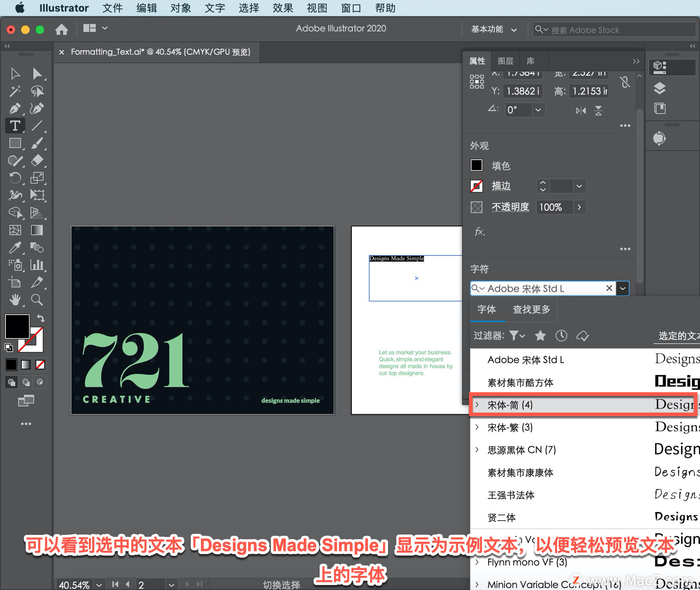Open 不透明度 opacity panel link
The width and height of the screenshot is (700, 590).
[x=510, y=207]
